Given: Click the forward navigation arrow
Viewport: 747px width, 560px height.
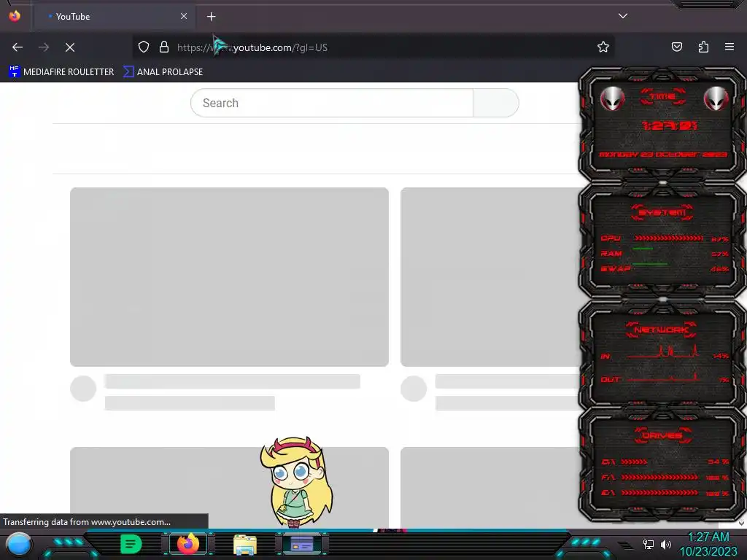Looking at the screenshot, I should click(44, 47).
